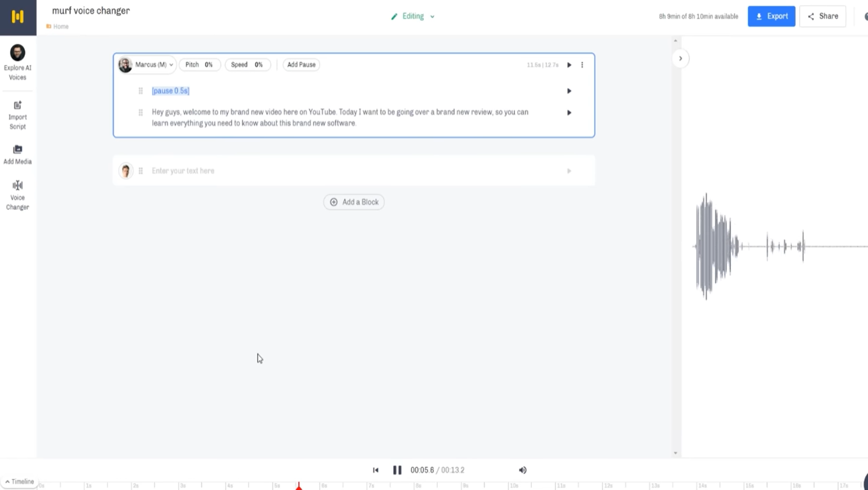Click the Share button
This screenshot has height=490, width=868.
[823, 17]
